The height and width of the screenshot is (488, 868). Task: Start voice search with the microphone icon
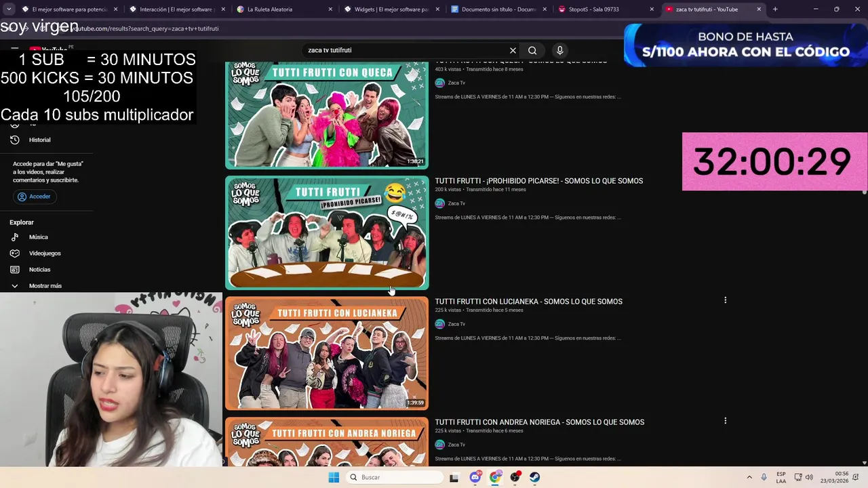[x=559, y=50]
